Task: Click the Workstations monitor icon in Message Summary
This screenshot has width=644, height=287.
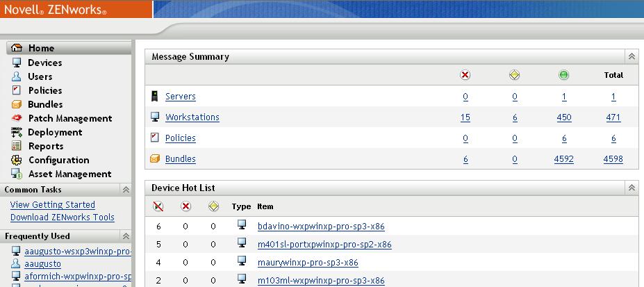Action: (155, 117)
